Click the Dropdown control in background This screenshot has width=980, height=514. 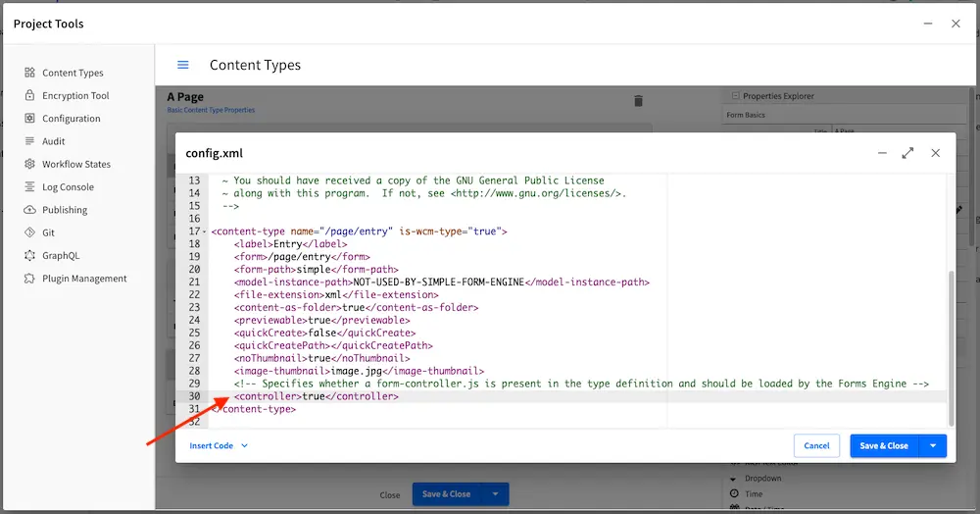click(762, 479)
